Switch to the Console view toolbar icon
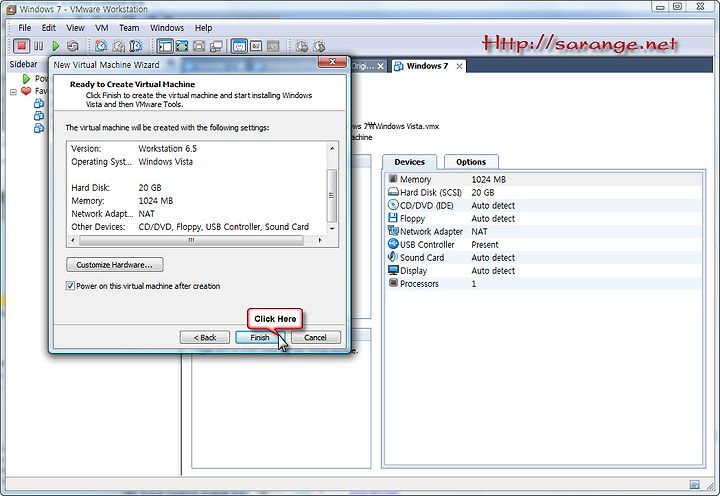The image size is (720, 496). 256,46
